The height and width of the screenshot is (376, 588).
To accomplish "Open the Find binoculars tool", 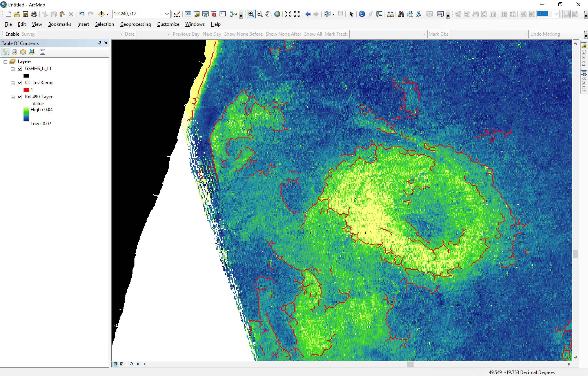I will click(x=401, y=14).
